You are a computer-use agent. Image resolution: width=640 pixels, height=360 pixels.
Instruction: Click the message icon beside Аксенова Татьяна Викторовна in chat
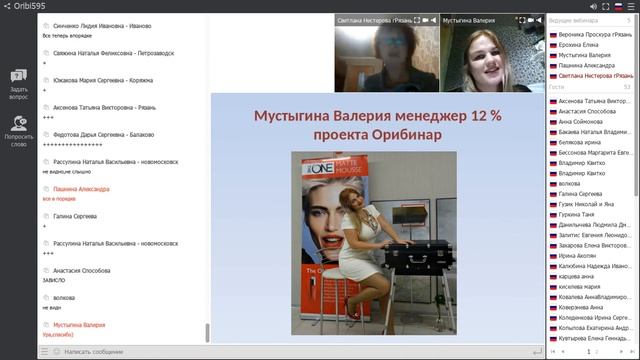click(46, 107)
